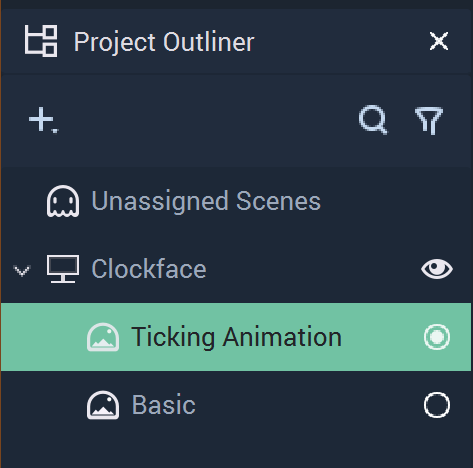Viewport: 473px width, 468px height.
Task: Toggle Clockface visibility eye icon
Action: pos(437,269)
